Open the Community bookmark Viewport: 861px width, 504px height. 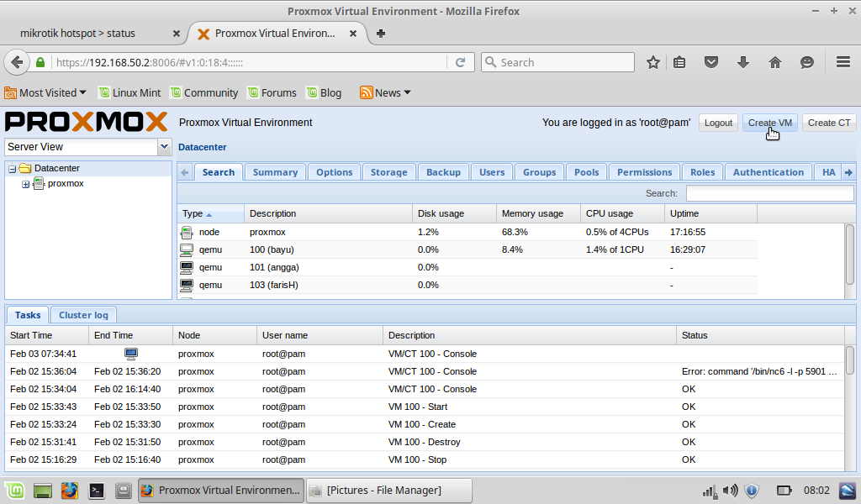pyautogui.click(x=204, y=92)
